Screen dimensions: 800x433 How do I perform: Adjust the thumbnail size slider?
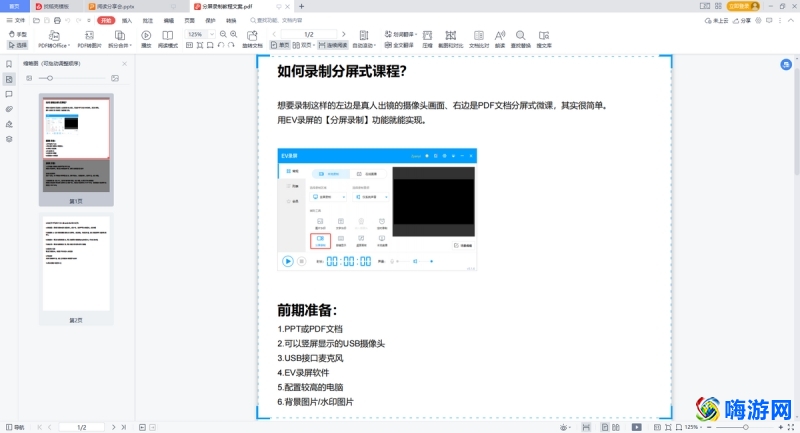(71, 78)
